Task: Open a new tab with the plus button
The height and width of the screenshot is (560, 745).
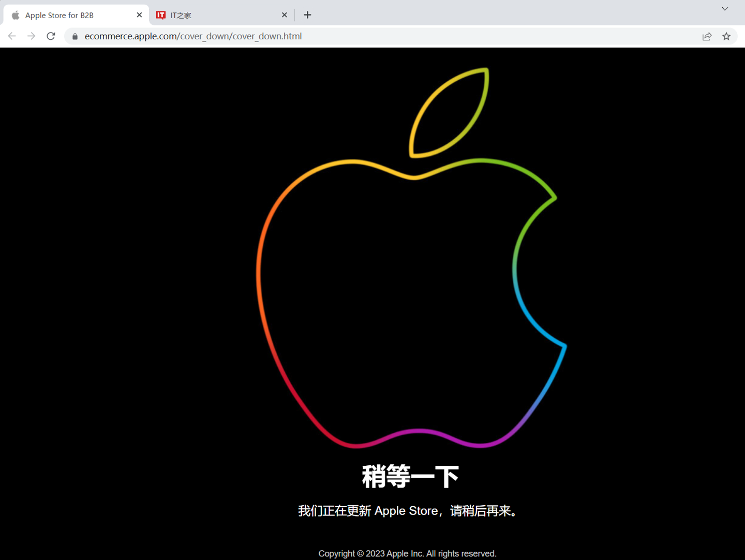Action: pos(307,14)
